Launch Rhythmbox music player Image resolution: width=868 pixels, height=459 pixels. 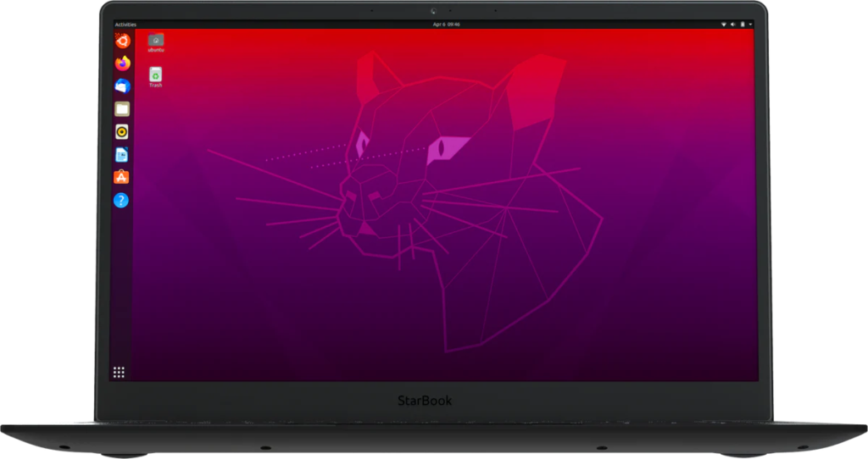(122, 131)
